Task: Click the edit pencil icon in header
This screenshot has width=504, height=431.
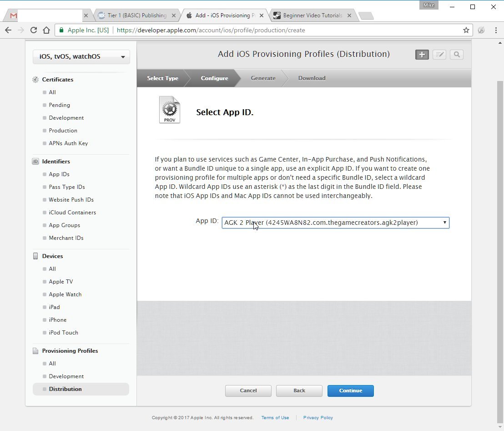Action: tap(439, 55)
